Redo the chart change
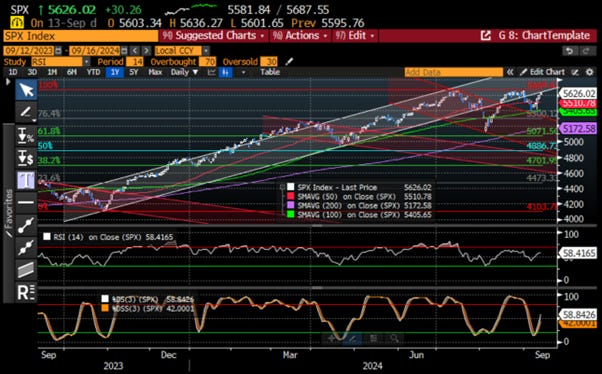The width and height of the screenshot is (602, 374). 586,51
